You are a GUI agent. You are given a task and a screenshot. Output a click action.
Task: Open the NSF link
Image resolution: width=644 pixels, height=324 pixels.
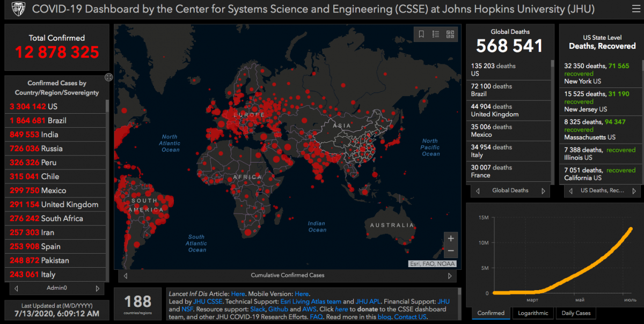(x=187, y=310)
